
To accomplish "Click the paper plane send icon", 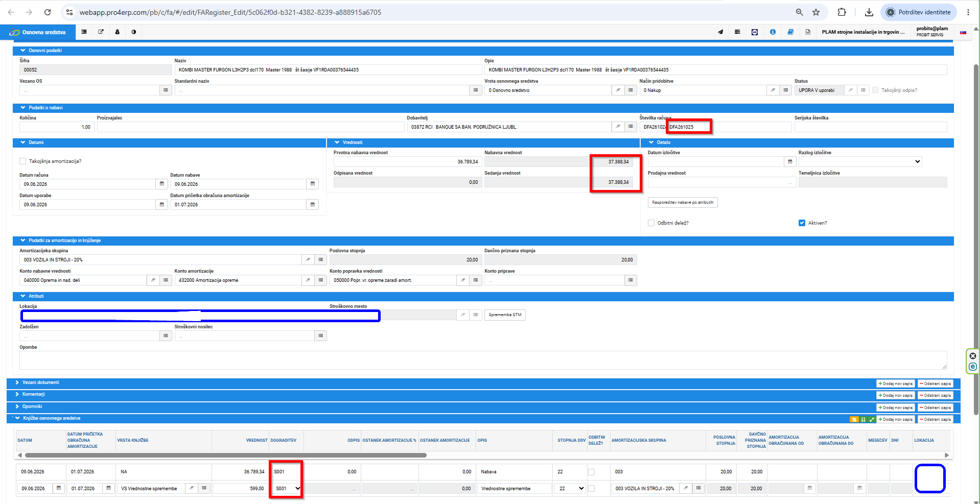I will coord(720,32).
